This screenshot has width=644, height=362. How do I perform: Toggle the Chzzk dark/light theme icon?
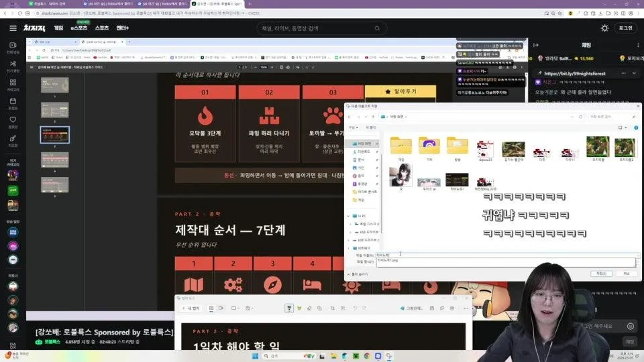click(604, 28)
